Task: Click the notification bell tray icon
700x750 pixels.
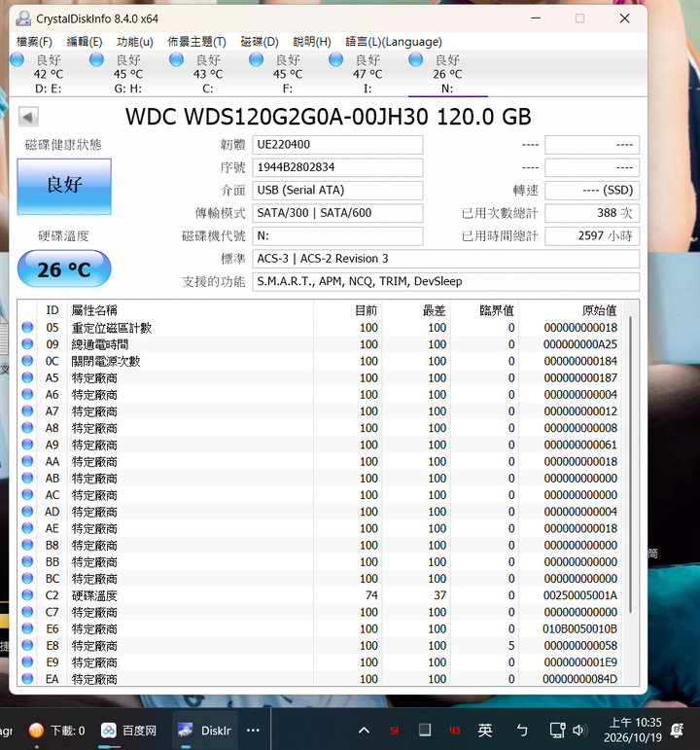Action: pos(677,731)
